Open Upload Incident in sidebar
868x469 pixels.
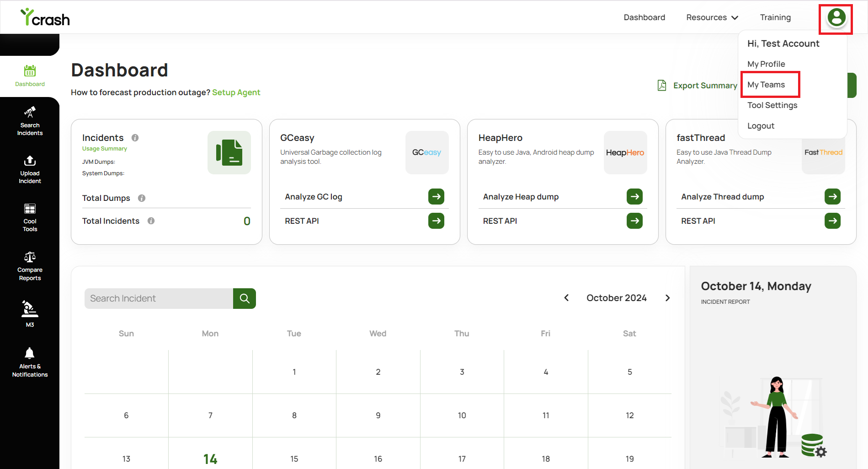(x=30, y=170)
